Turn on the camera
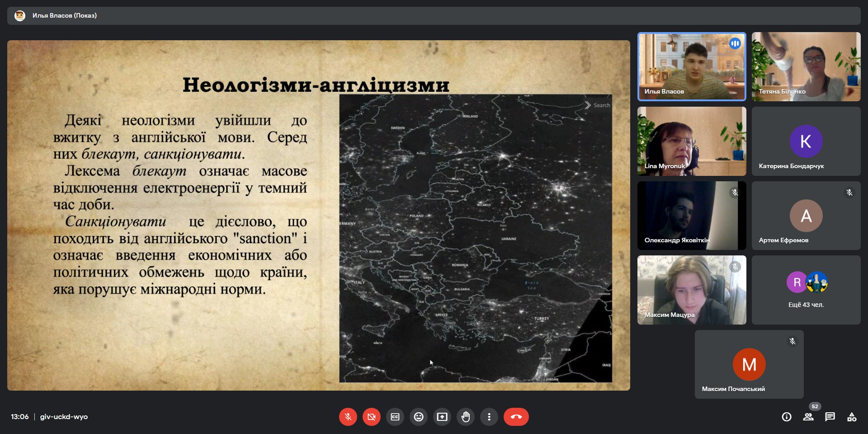The image size is (868, 434). pos(371,417)
